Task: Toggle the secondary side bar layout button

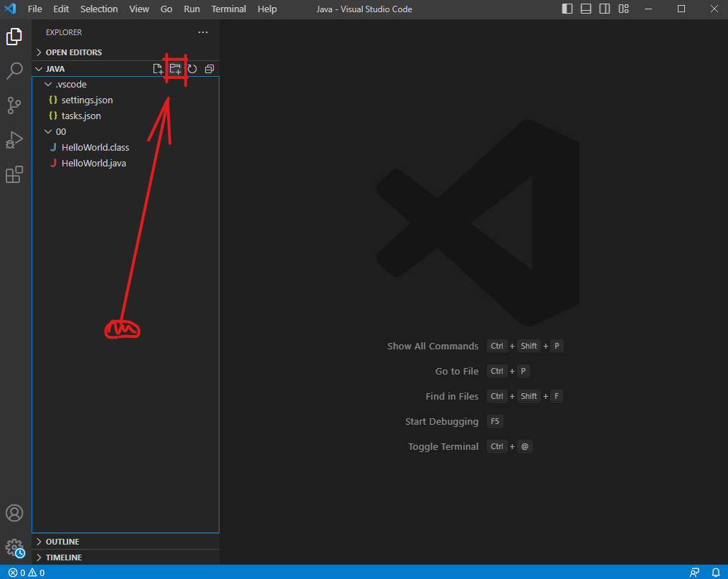Action: click(605, 9)
